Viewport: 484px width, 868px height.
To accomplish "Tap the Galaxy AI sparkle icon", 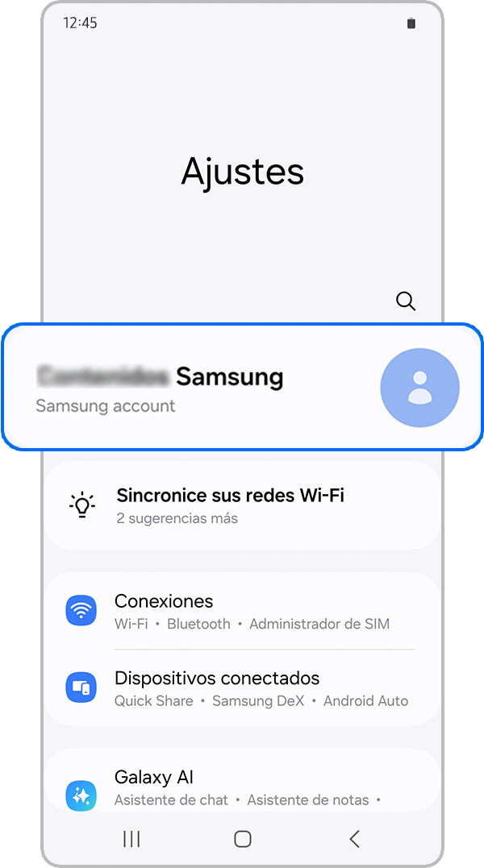I will pyautogui.click(x=81, y=795).
